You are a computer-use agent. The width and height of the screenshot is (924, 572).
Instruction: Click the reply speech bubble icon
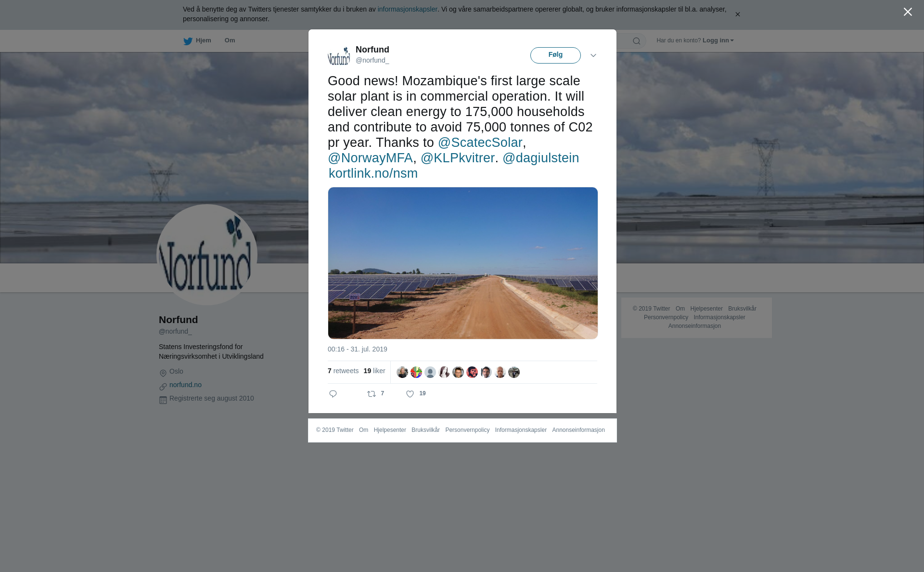(x=333, y=394)
